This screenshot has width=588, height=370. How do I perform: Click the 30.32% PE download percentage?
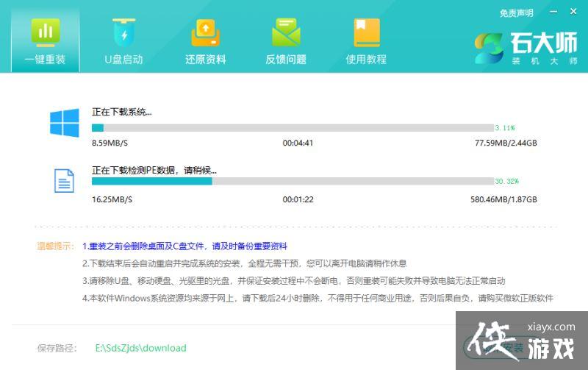click(507, 181)
